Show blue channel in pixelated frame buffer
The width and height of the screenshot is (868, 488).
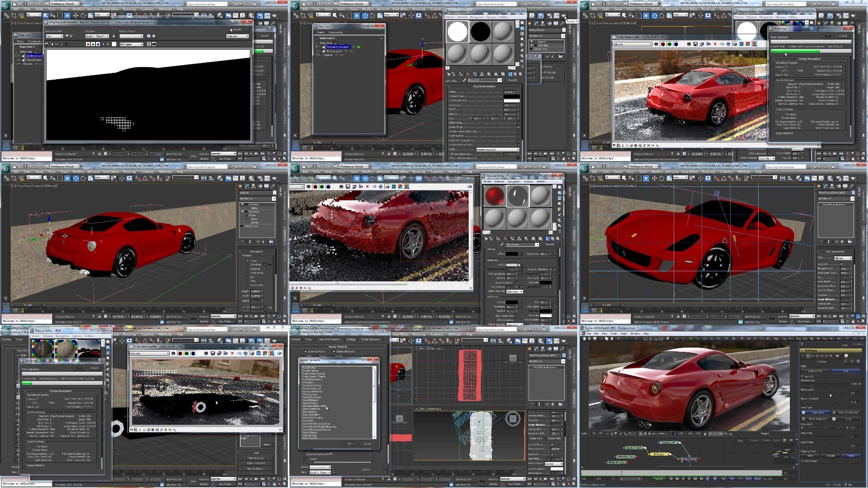pos(328,187)
